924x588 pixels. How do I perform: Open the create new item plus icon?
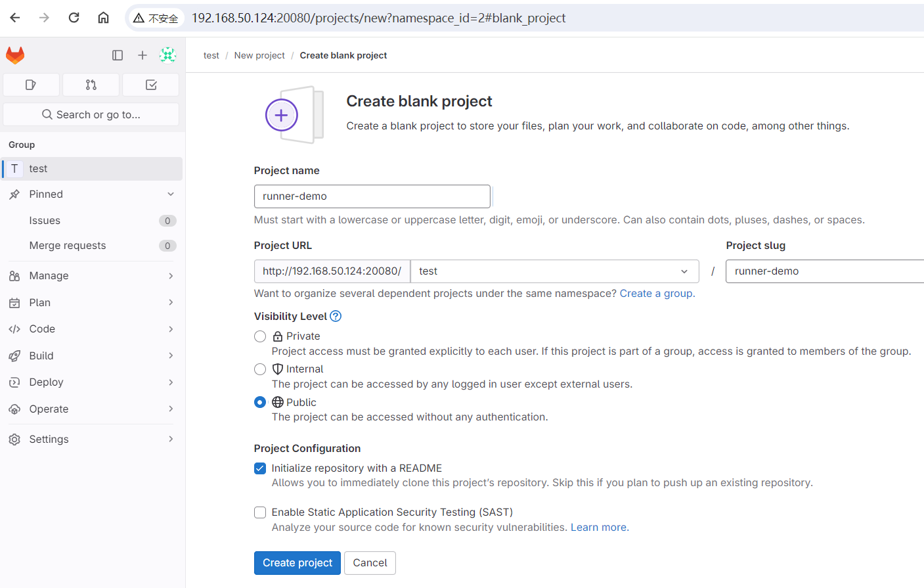tap(143, 55)
